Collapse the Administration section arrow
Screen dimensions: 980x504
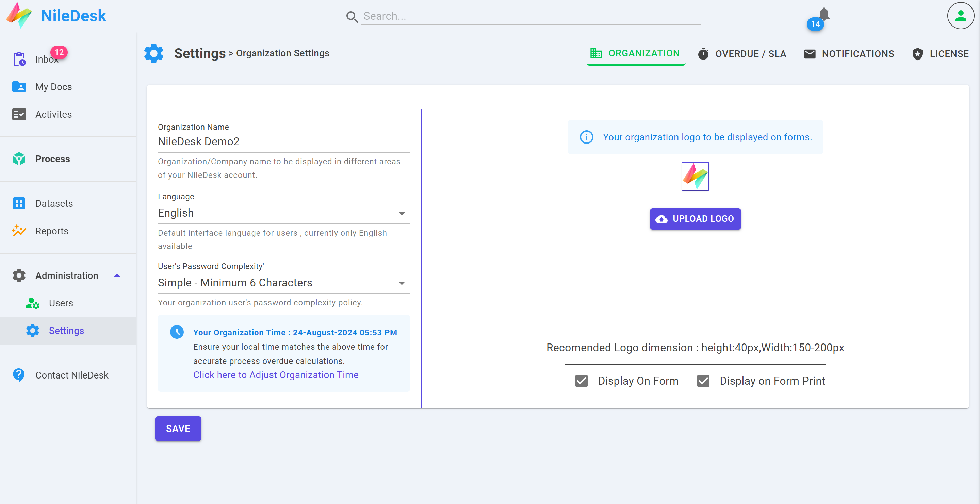click(117, 275)
